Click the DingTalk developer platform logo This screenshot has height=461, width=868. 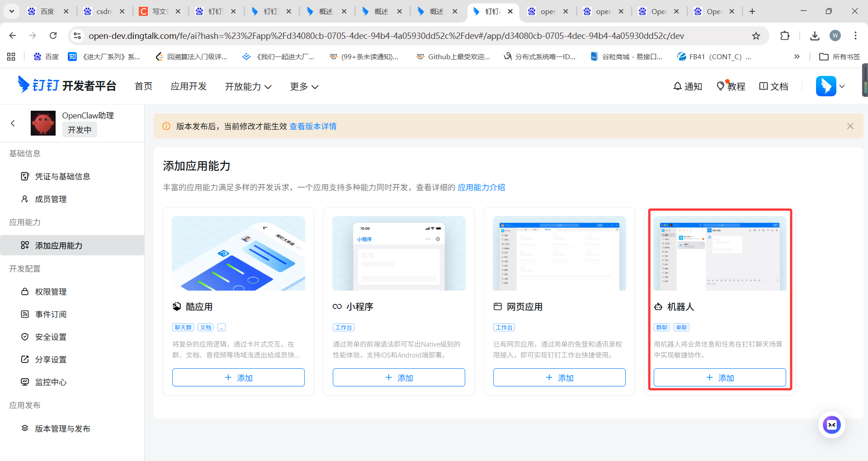click(67, 85)
